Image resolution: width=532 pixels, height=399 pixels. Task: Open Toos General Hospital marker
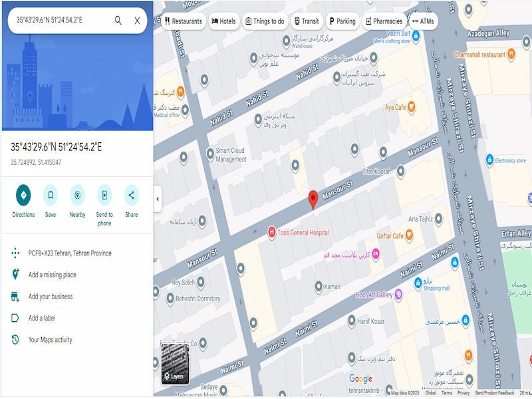[271, 232]
